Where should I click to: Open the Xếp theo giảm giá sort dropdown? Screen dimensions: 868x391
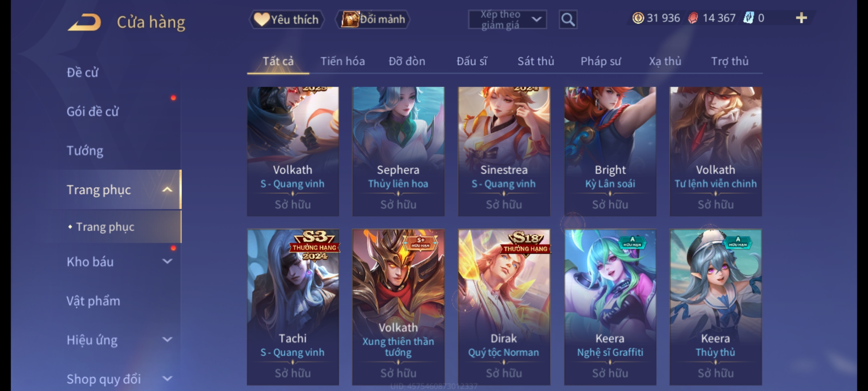507,20
